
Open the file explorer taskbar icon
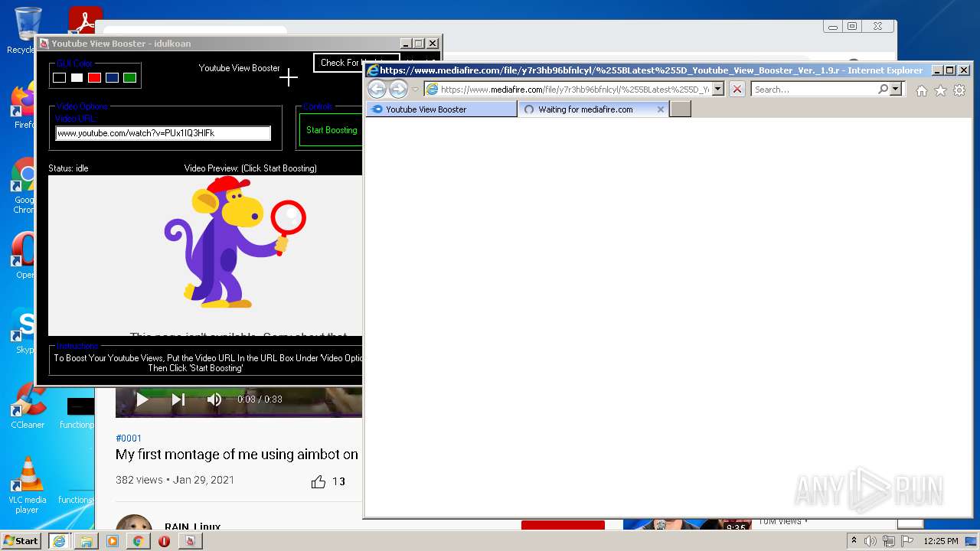[86, 541]
